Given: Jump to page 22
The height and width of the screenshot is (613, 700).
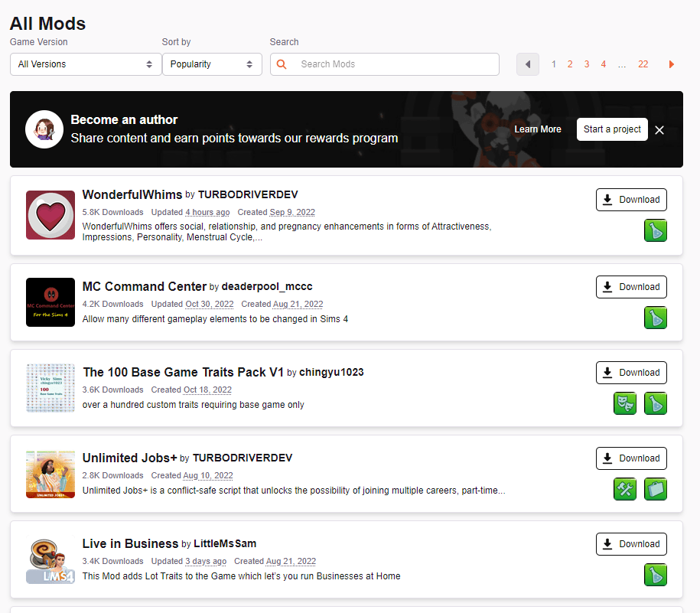Looking at the screenshot, I should pos(643,64).
